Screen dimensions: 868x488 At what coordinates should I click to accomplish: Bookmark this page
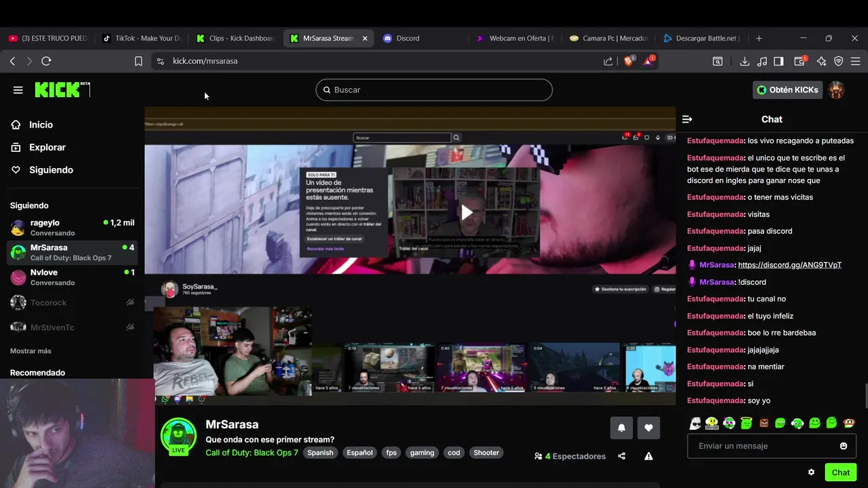click(x=138, y=61)
